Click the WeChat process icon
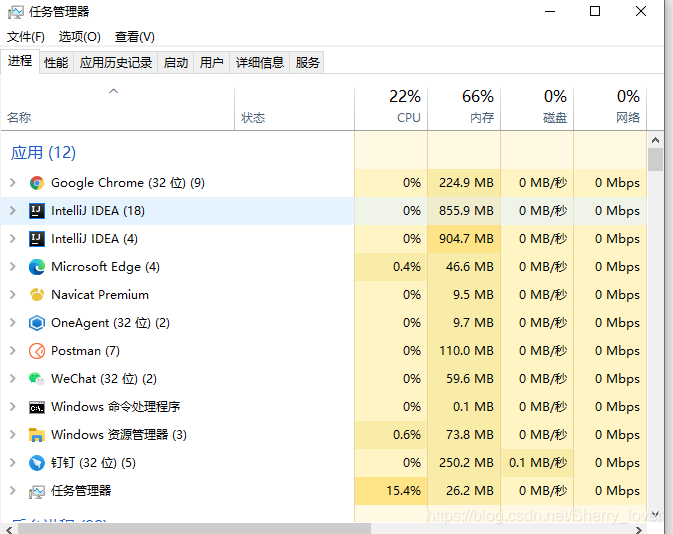 37,379
